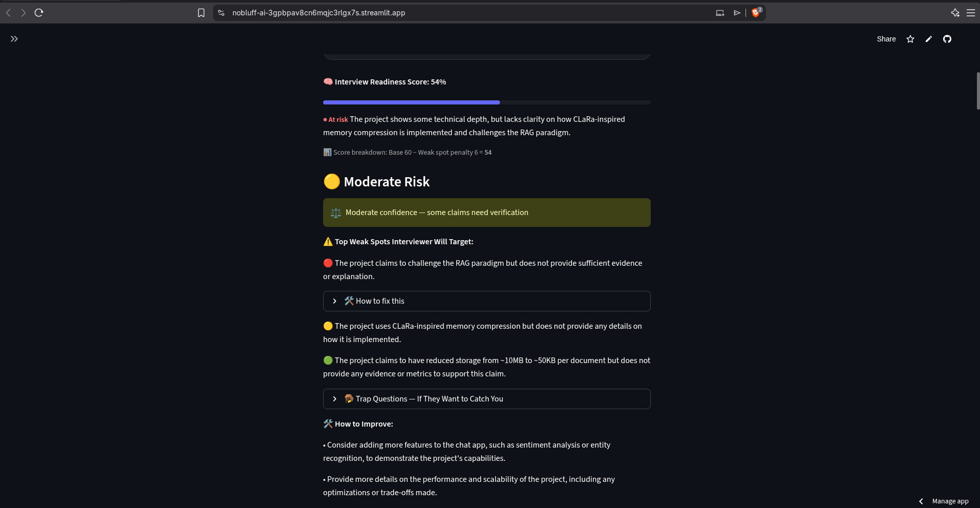The width and height of the screenshot is (980, 508).
Task: Click the star favorite icon next to Share
Action: coord(910,39)
